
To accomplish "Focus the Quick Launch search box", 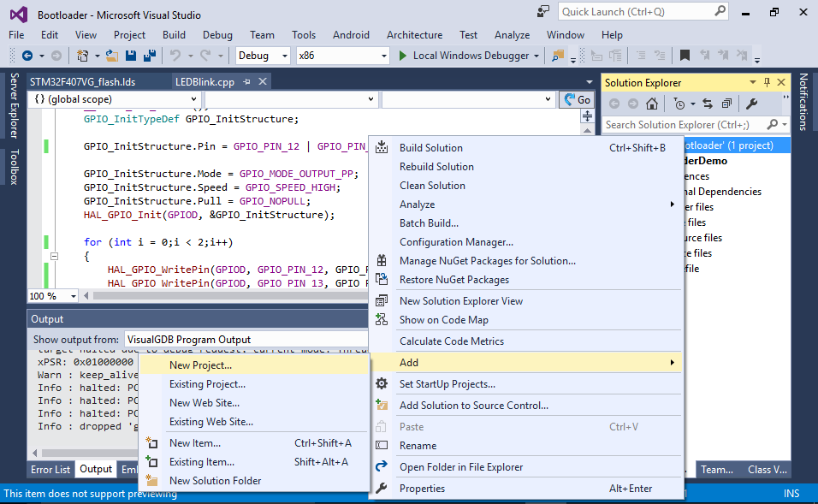I will click(637, 11).
